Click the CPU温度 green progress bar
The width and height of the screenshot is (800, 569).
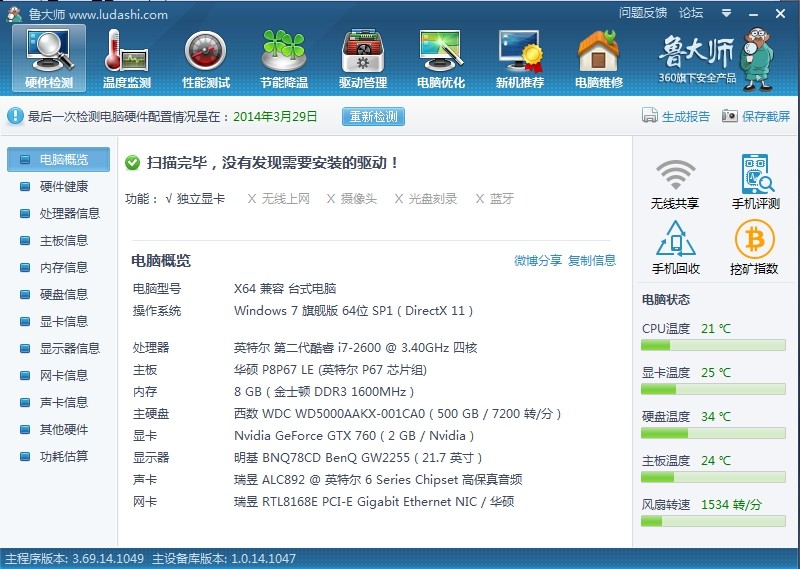pyautogui.click(x=713, y=345)
